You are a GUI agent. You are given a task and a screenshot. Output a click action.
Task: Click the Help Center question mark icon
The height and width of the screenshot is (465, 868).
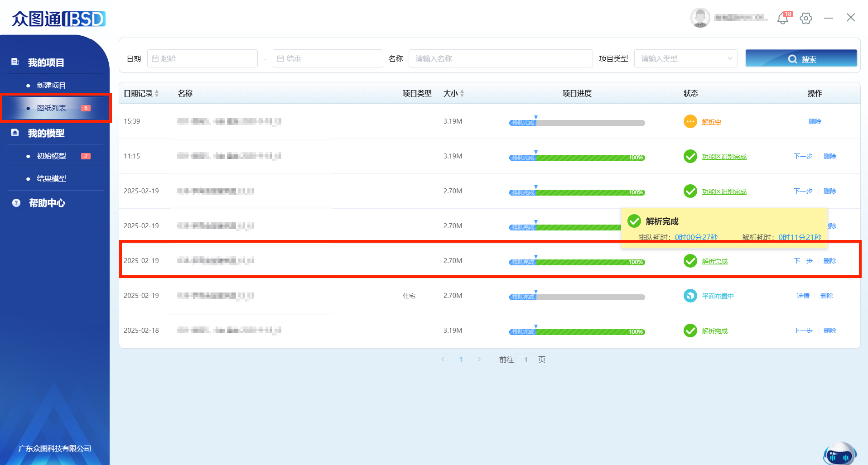(x=16, y=203)
